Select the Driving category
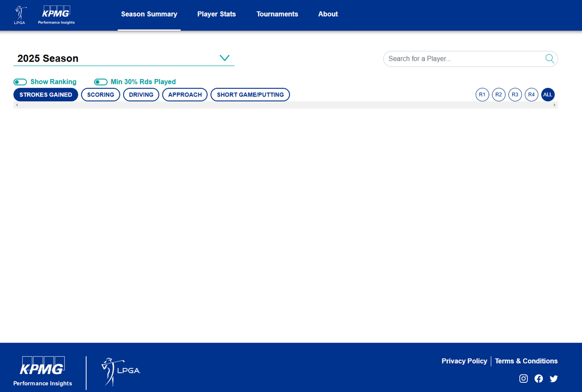This screenshot has width=582, height=392. tap(141, 95)
